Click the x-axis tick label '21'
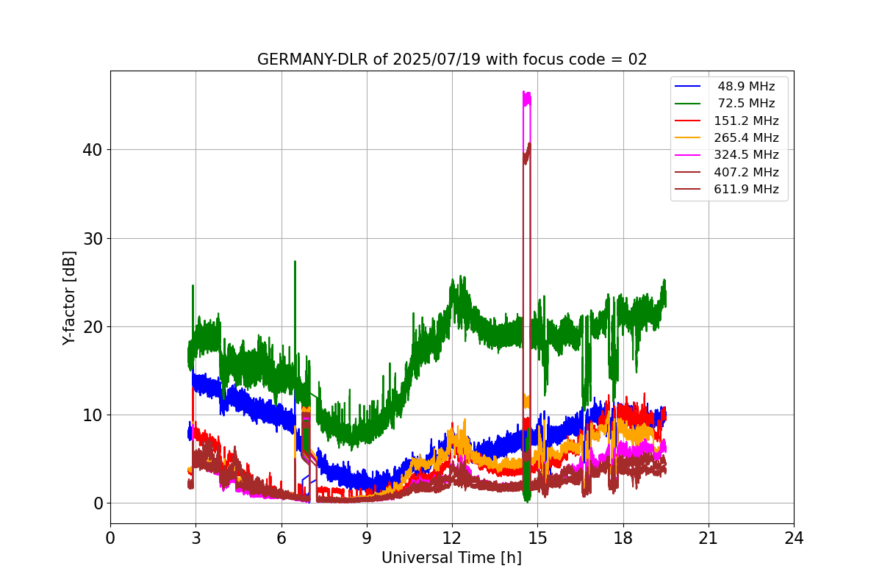 coord(709,538)
